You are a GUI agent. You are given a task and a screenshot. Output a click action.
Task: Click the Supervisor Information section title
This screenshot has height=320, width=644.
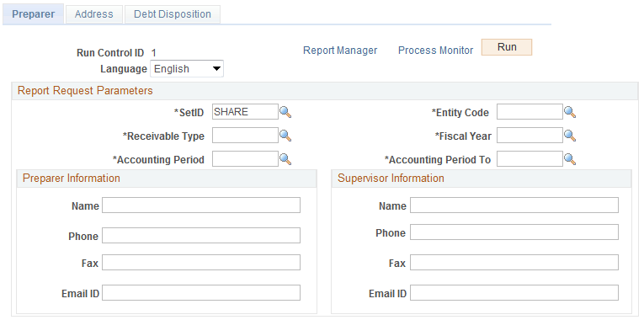(391, 179)
